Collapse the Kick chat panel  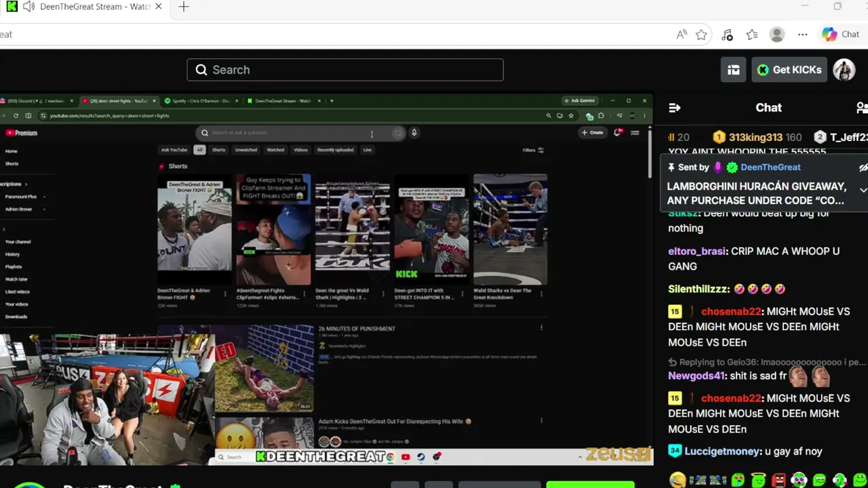pos(675,108)
